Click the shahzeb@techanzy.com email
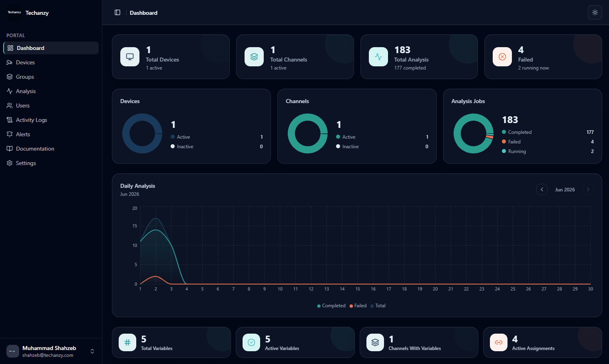609x364 pixels. pyautogui.click(x=48, y=355)
